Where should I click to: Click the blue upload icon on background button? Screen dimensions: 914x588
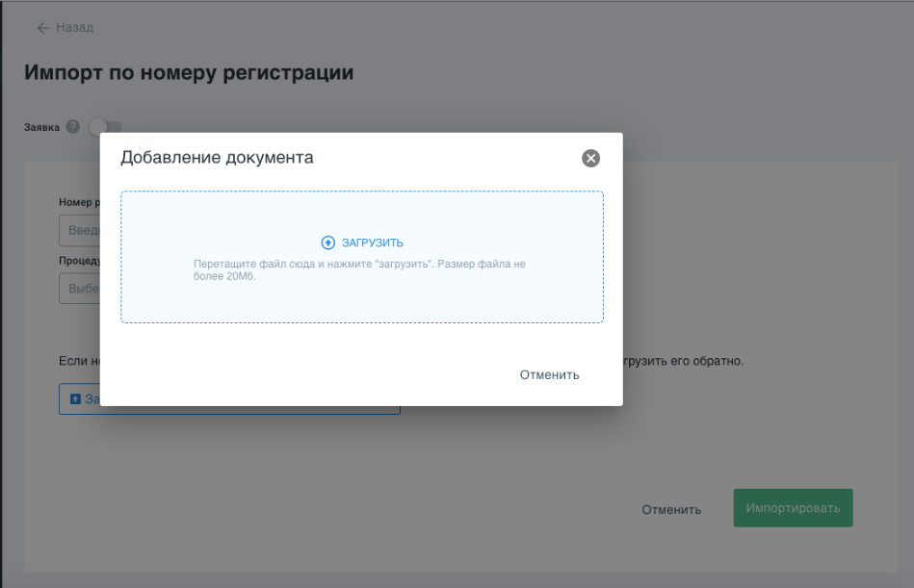[x=75, y=398]
